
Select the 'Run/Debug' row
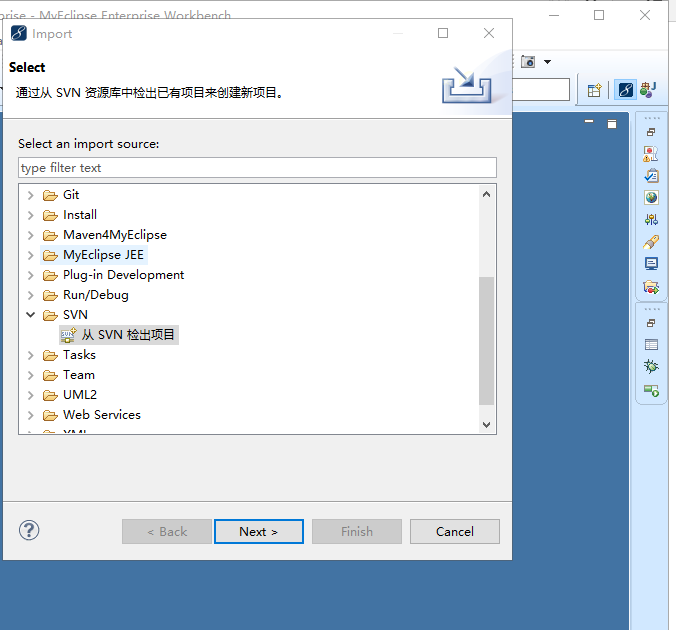coord(86,295)
